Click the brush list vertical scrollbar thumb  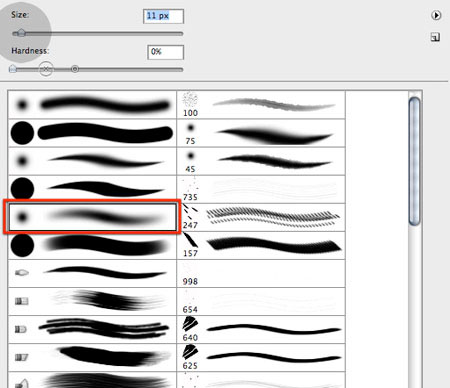(414, 161)
